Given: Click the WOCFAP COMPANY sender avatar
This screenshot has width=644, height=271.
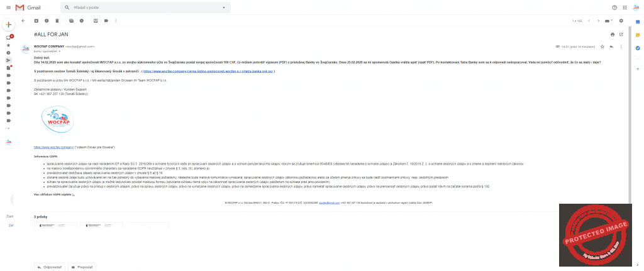Looking at the screenshot, I should (25, 48).
